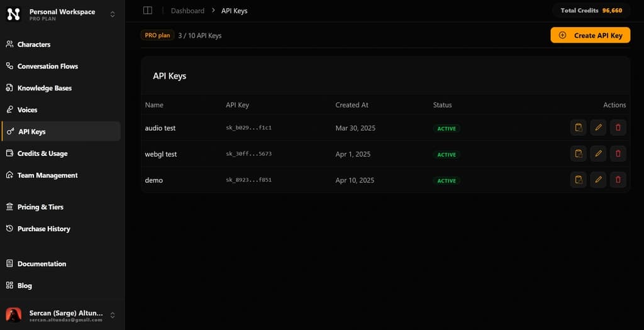Screen dimensions: 644x330
Task: Edit the webgl test key name
Action: click(x=598, y=153)
